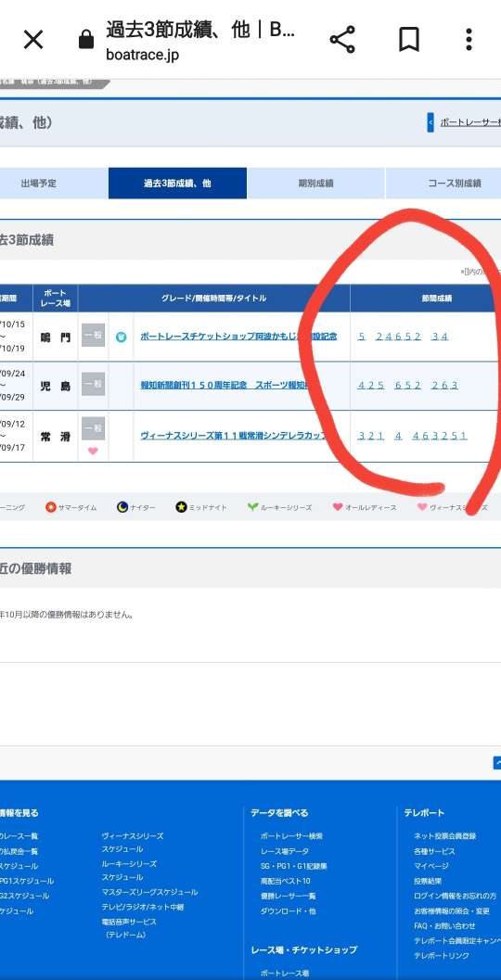Switch to the 出場予定 tab
This screenshot has width=501, height=980.
[x=39, y=184]
